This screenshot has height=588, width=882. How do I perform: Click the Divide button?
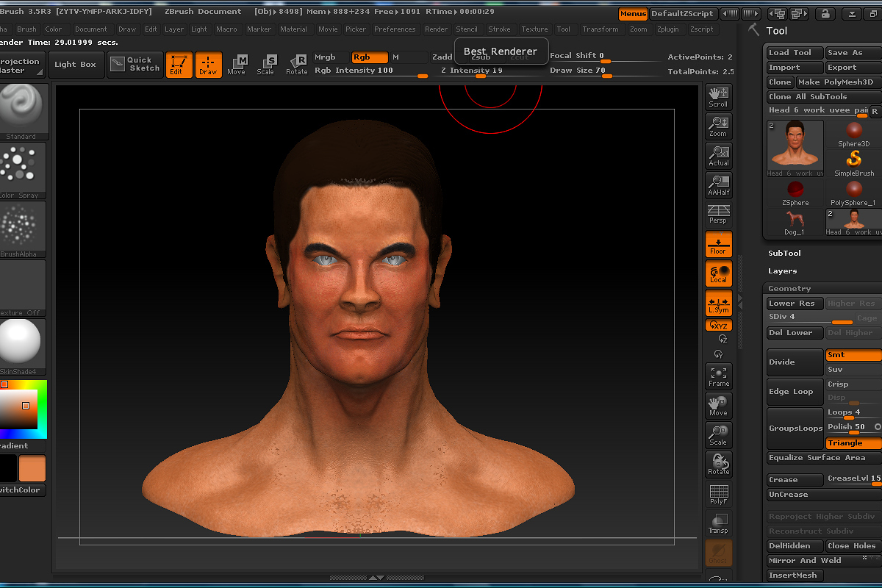795,362
